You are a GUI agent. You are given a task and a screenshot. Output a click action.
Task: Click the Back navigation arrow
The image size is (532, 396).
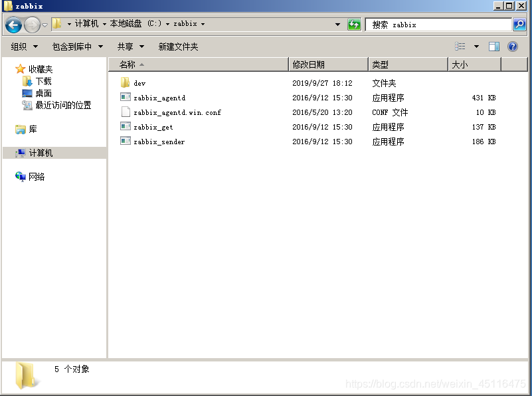click(13, 25)
